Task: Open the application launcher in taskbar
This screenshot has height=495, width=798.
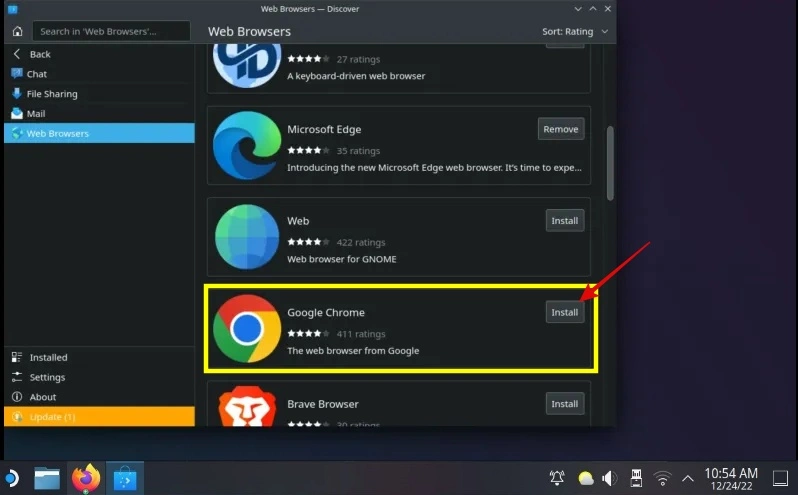Action: [11, 479]
